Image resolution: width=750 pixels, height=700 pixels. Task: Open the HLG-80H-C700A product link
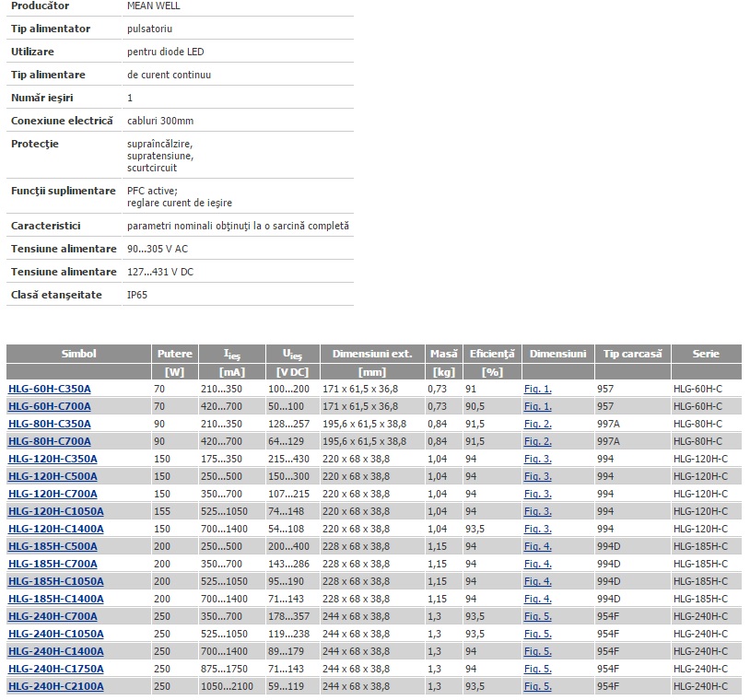tap(50, 441)
